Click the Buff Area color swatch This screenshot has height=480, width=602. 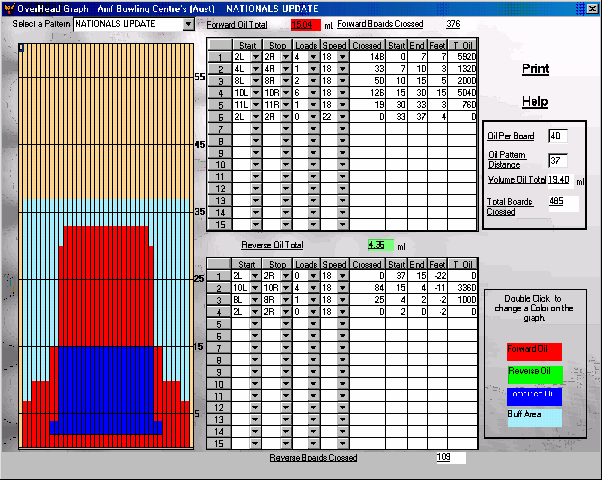point(535,418)
